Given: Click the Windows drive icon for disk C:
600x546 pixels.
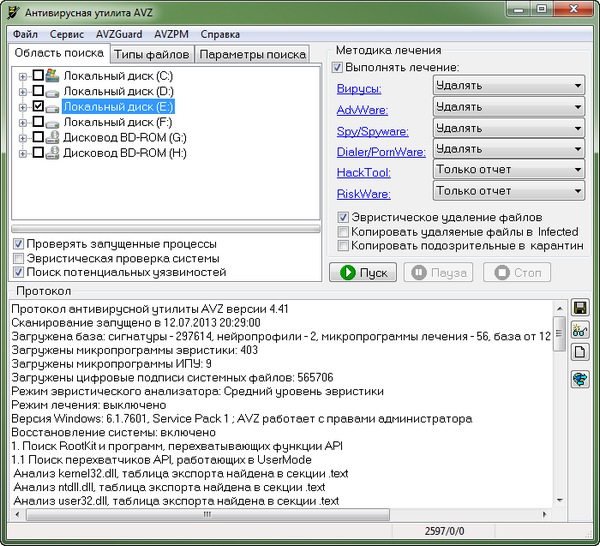Looking at the screenshot, I should (x=53, y=75).
